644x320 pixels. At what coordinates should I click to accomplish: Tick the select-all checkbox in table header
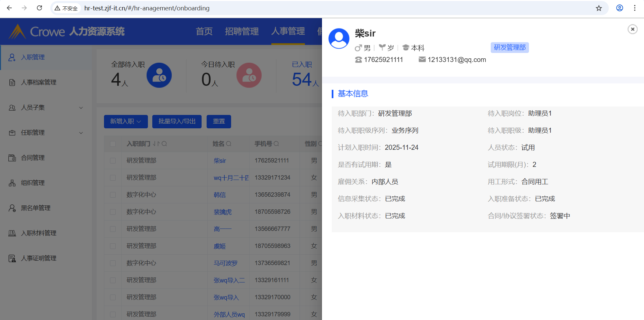tap(113, 144)
